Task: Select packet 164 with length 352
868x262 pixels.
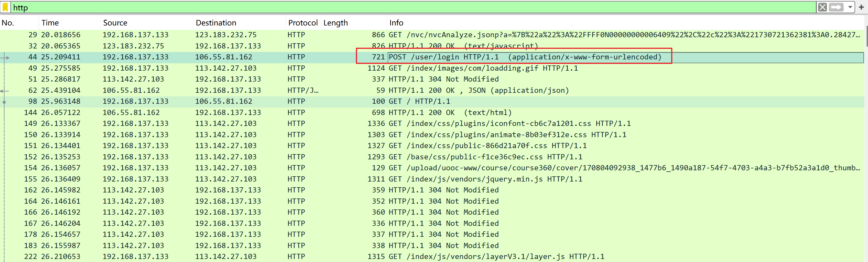Action: tap(432, 201)
